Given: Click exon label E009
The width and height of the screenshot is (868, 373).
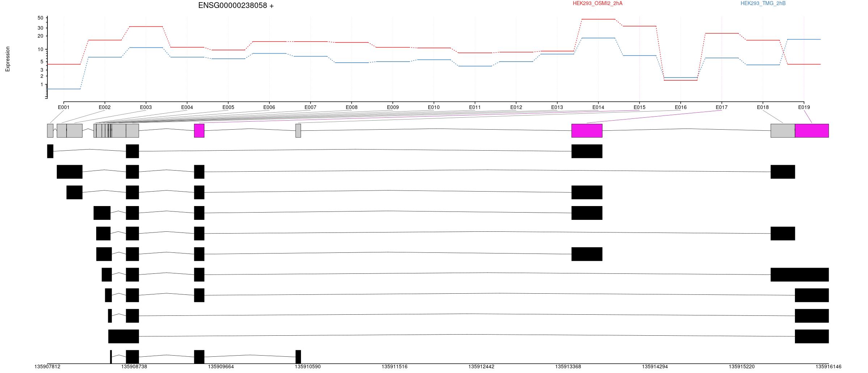Looking at the screenshot, I should [x=393, y=107].
